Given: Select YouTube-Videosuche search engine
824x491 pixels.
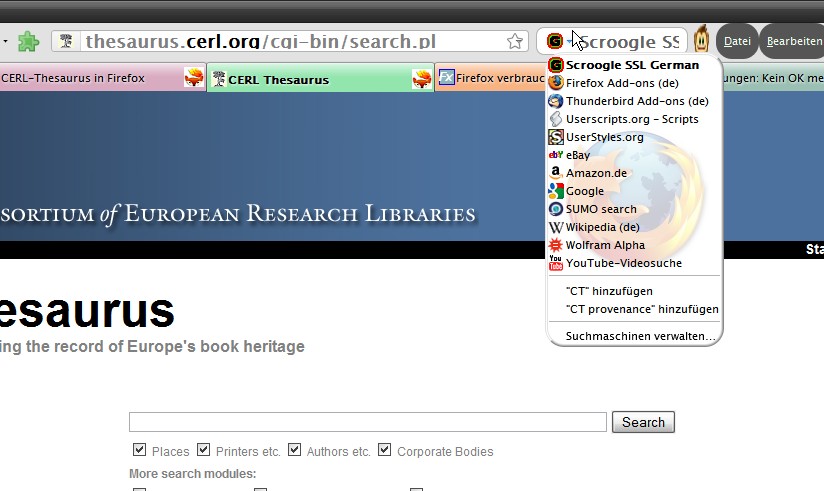Looking at the screenshot, I should pos(634,263).
